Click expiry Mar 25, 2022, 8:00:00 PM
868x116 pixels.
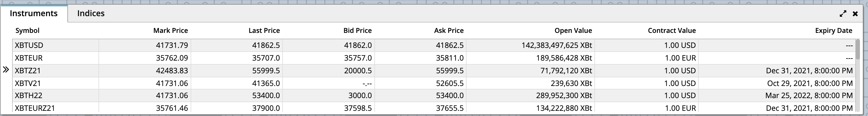click(x=809, y=96)
